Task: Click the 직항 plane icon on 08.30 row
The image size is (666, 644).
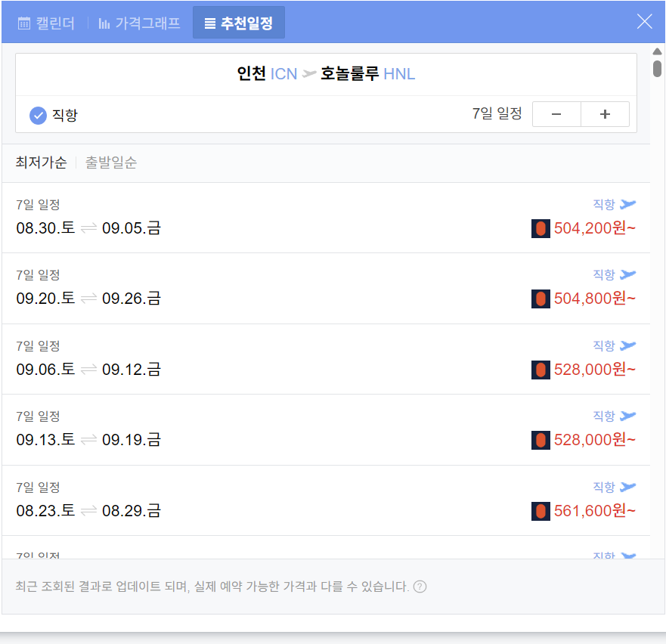Action: (627, 204)
